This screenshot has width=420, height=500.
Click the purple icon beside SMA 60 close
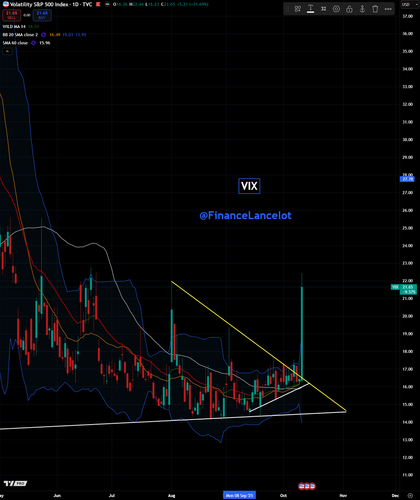click(33, 43)
